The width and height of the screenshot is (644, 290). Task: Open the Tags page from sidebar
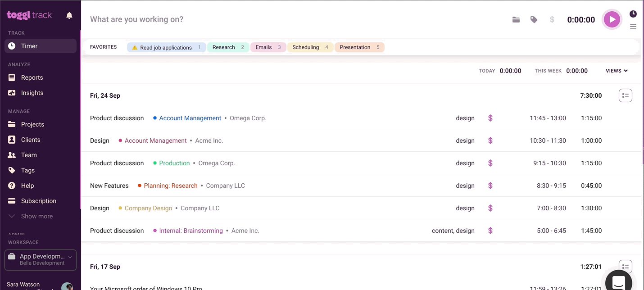[27, 170]
